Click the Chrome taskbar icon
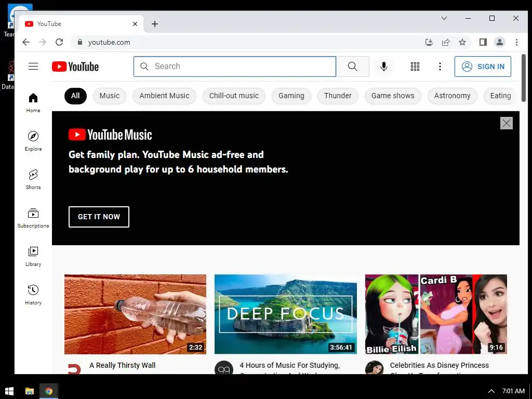 point(49,391)
